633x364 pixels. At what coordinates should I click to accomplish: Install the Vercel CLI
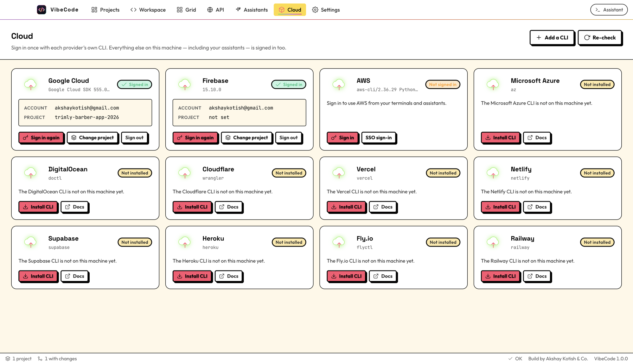[x=346, y=207]
